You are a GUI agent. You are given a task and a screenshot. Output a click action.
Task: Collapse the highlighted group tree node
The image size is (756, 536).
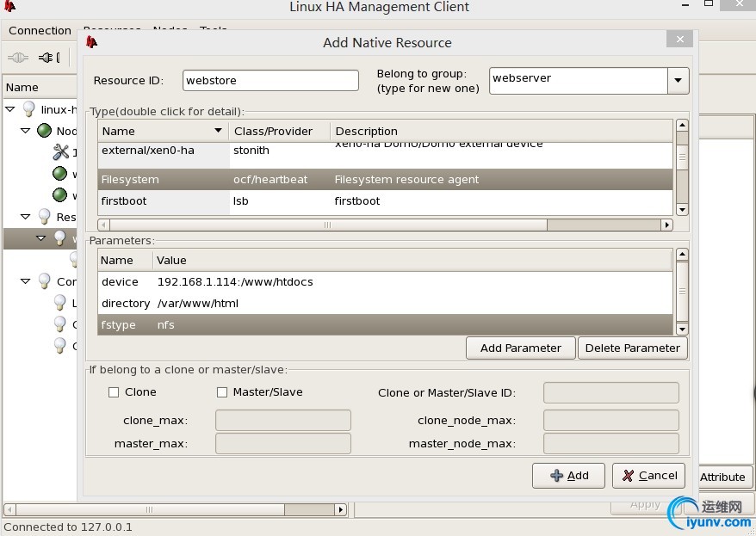(x=41, y=238)
